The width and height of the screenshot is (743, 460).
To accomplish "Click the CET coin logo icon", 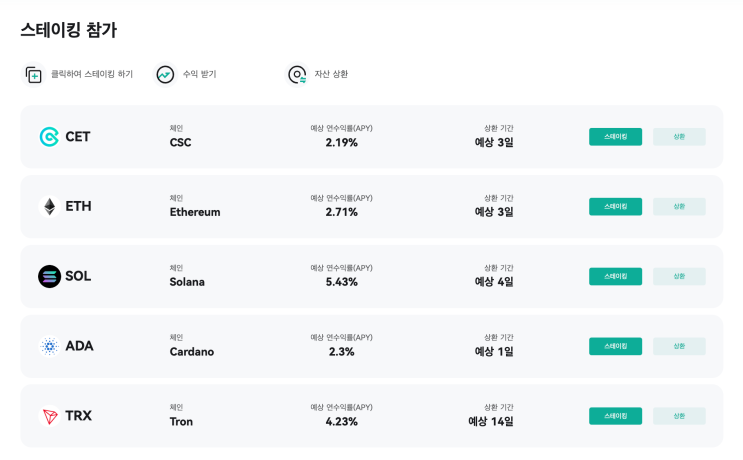I will (x=49, y=136).
